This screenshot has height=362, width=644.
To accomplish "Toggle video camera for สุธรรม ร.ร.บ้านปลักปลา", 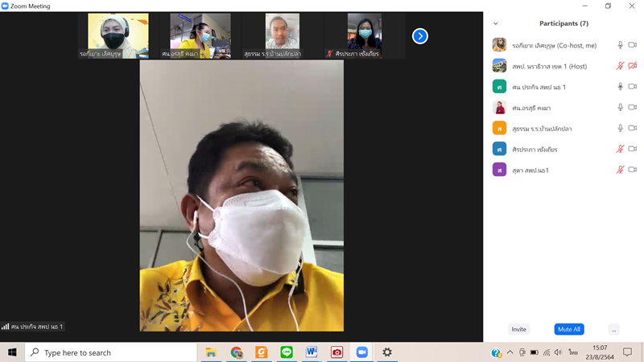I will click(x=633, y=128).
